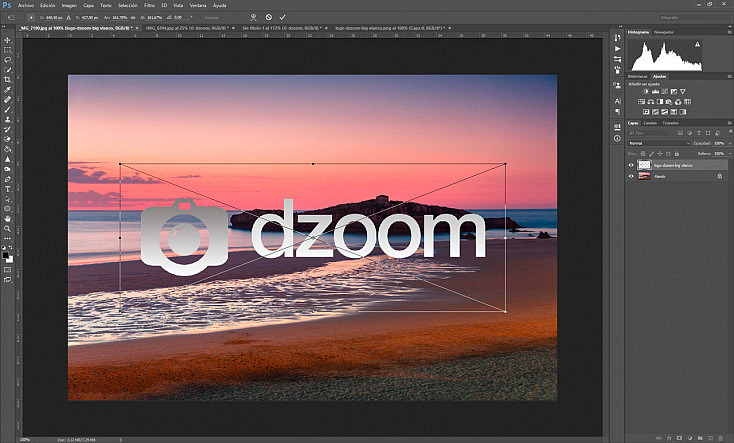Switch to the Sin título-1 document tab
This screenshot has width=734, height=443.
point(282,28)
